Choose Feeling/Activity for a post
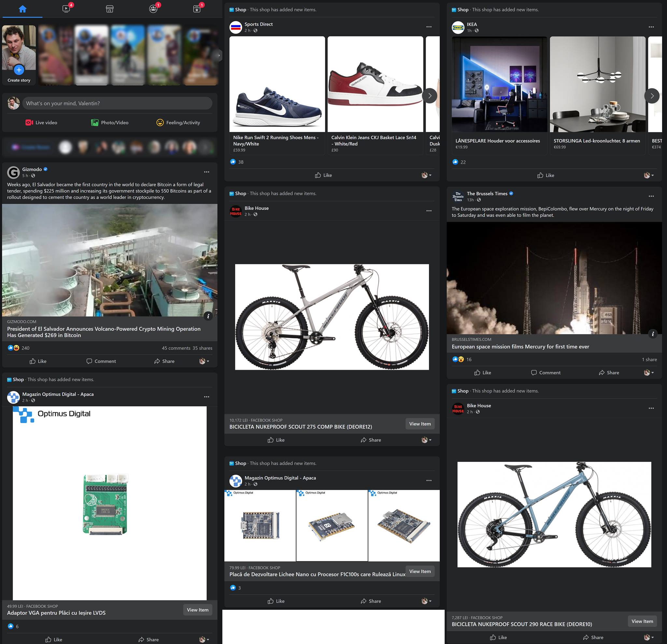The width and height of the screenshot is (667, 644). coord(178,123)
